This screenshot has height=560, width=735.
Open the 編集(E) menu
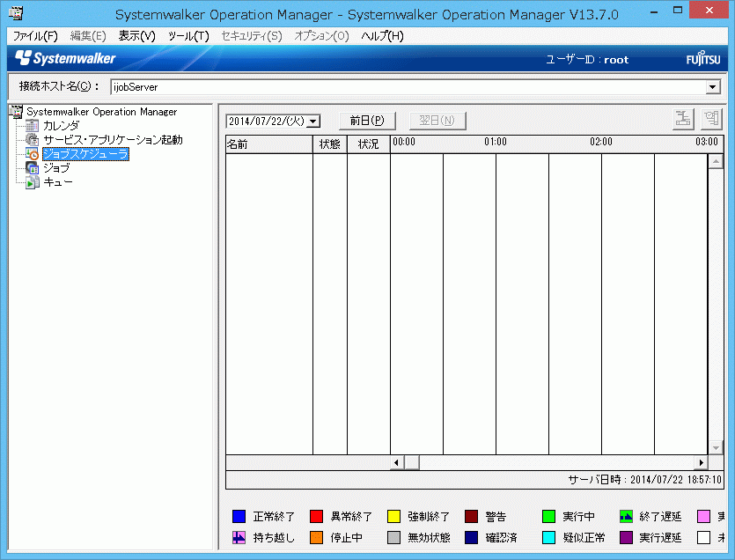[88, 36]
